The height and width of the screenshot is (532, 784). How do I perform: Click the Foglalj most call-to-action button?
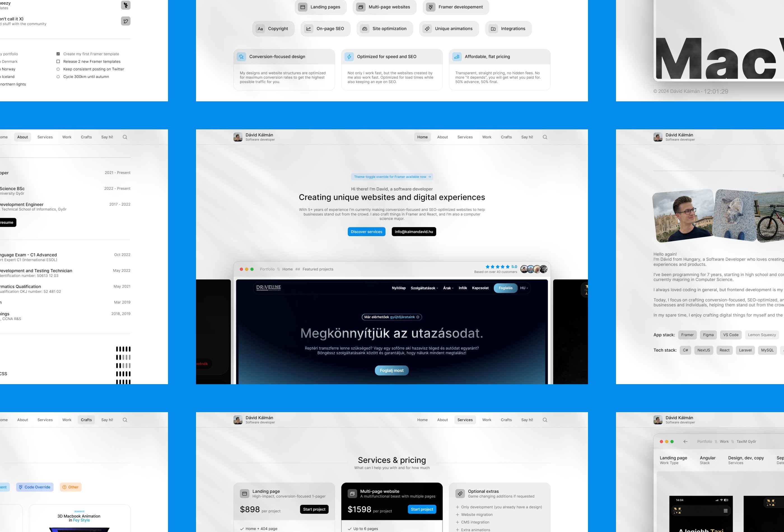pos(392,370)
